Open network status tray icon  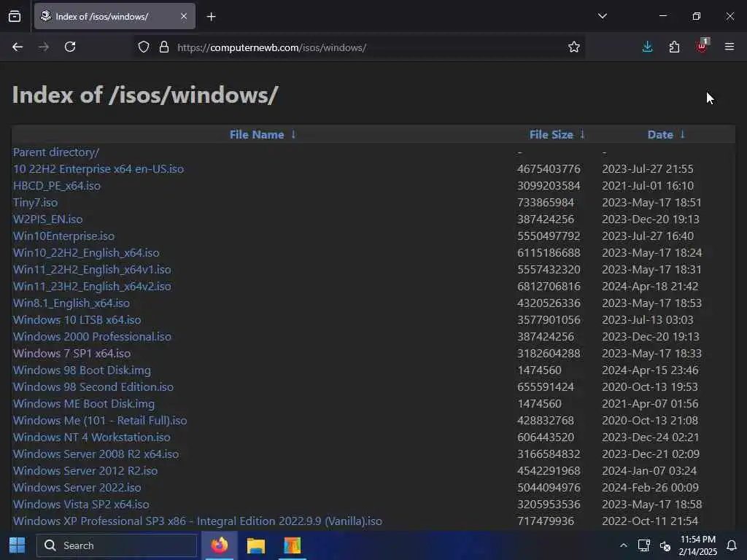[x=643, y=545]
